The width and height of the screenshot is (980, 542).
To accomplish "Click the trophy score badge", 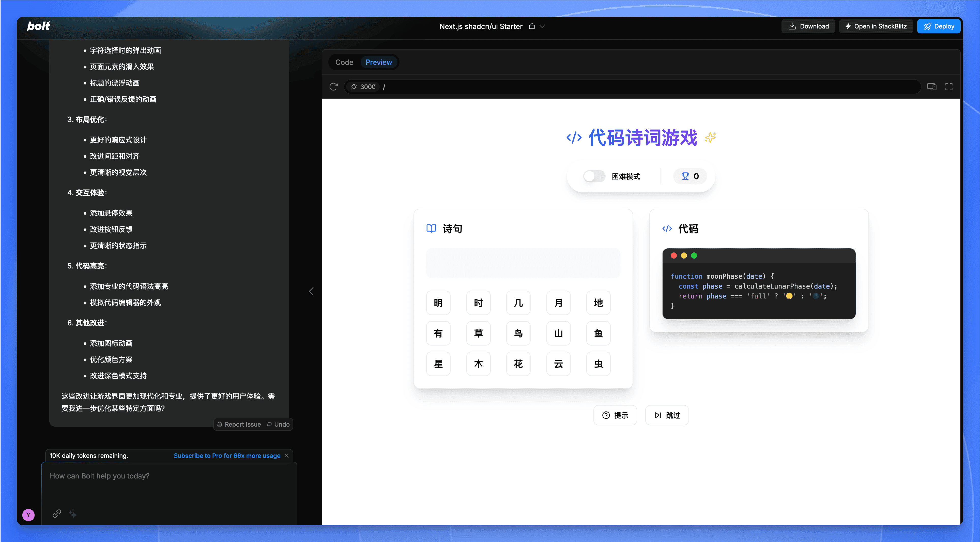I will pyautogui.click(x=690, y=176).
